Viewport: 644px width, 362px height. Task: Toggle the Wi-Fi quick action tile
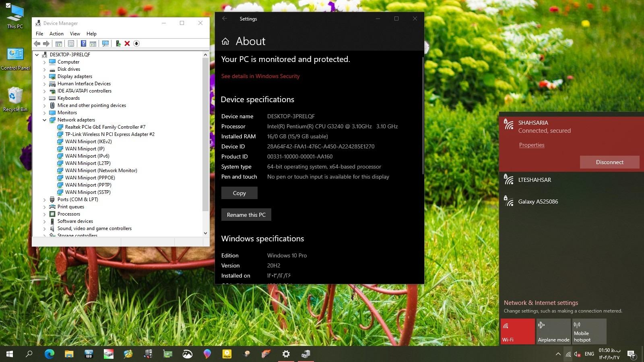518,331
